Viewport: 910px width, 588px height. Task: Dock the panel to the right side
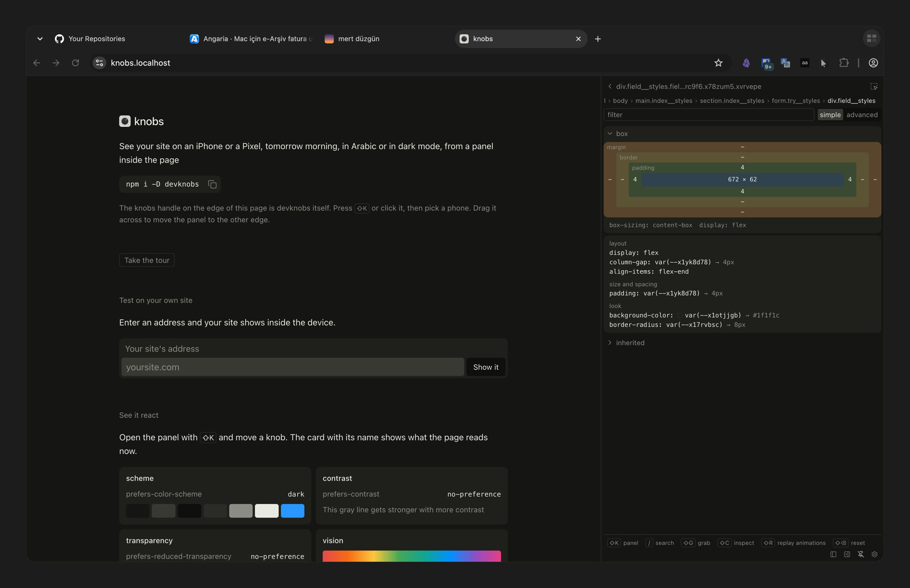pos(847,554)
